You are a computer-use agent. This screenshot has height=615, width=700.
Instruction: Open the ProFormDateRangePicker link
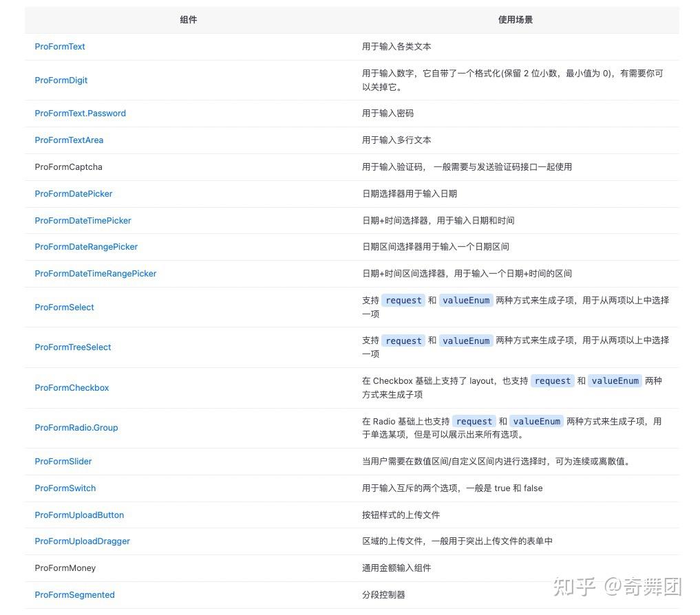(86, 246)
